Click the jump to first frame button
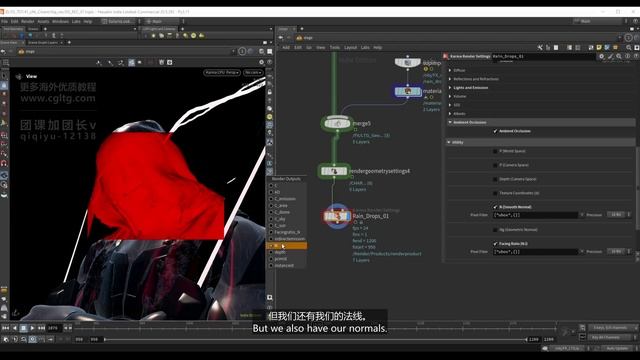 pyautogui.click(x=5, y=328)
